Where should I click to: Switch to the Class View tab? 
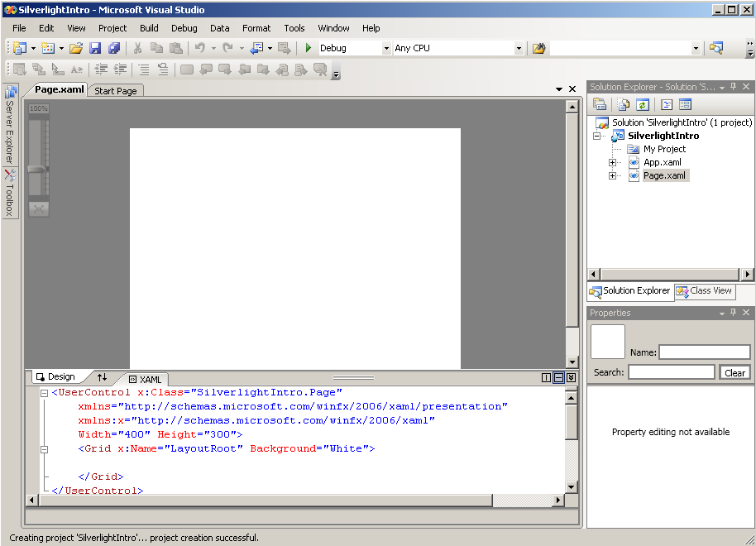coord(706,291)
